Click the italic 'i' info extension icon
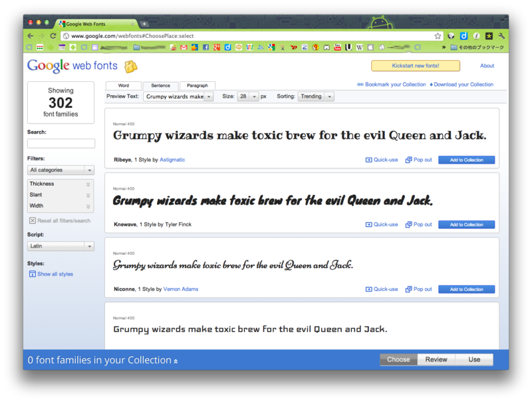532x402 pixels. click(476, 36)
